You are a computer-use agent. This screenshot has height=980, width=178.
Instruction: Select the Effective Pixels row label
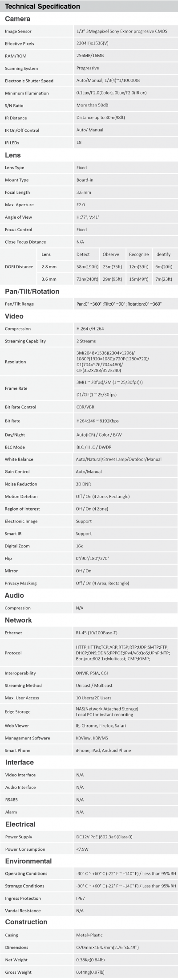tap(20, 44)
